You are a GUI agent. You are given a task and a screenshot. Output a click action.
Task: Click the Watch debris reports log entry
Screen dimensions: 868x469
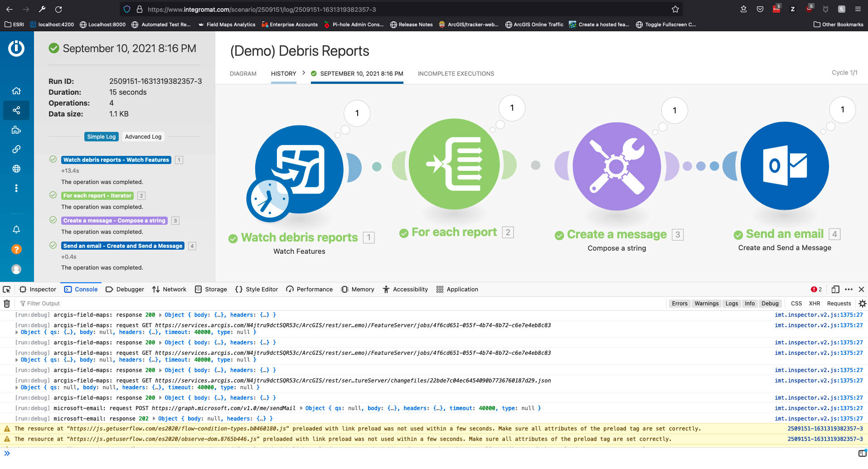tap(116, 160)
